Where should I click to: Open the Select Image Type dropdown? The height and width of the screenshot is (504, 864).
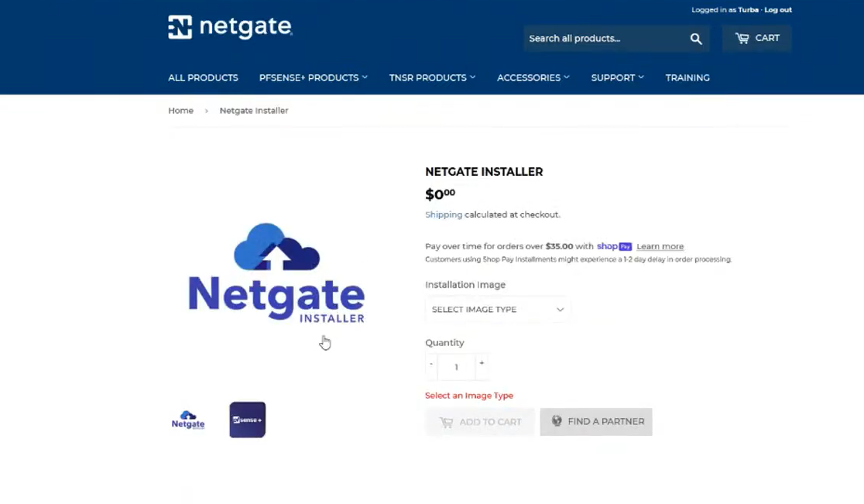[498, 310]
